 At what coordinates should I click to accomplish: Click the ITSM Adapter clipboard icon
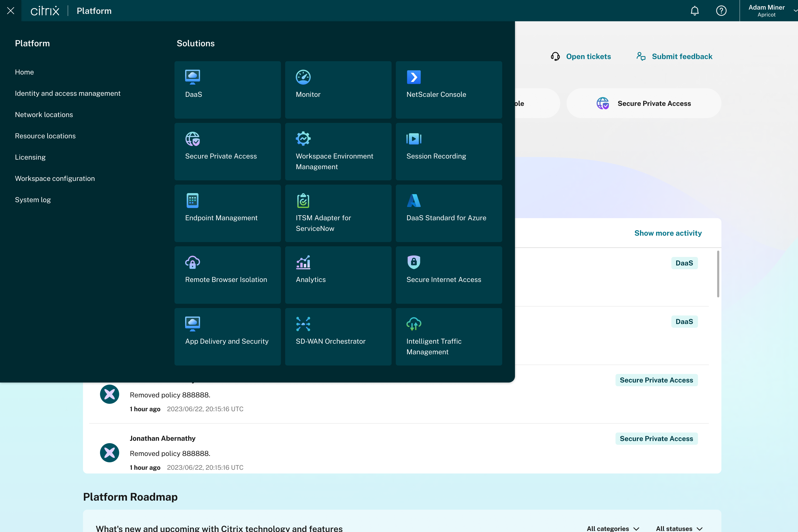[303, 201]
